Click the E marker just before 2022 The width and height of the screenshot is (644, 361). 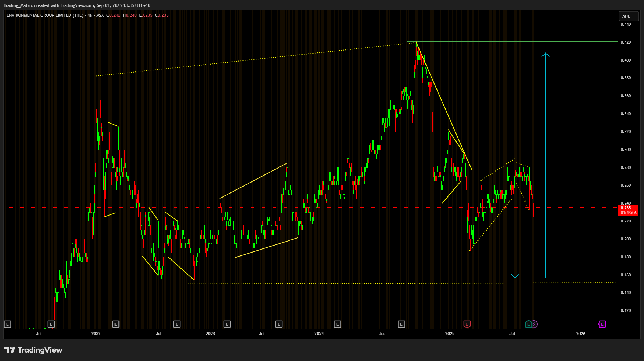pos(51,324)
